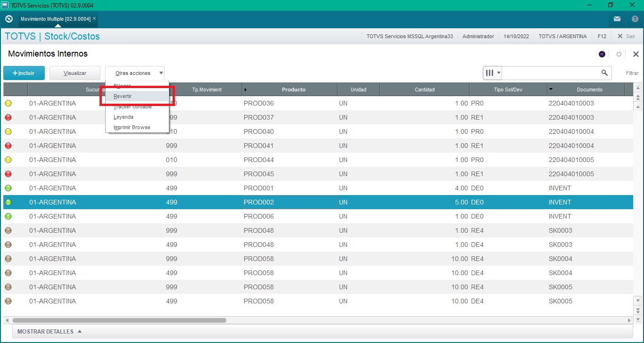
Task: Click yellow status circle on PROD036 row
Action: click(8, 103)
